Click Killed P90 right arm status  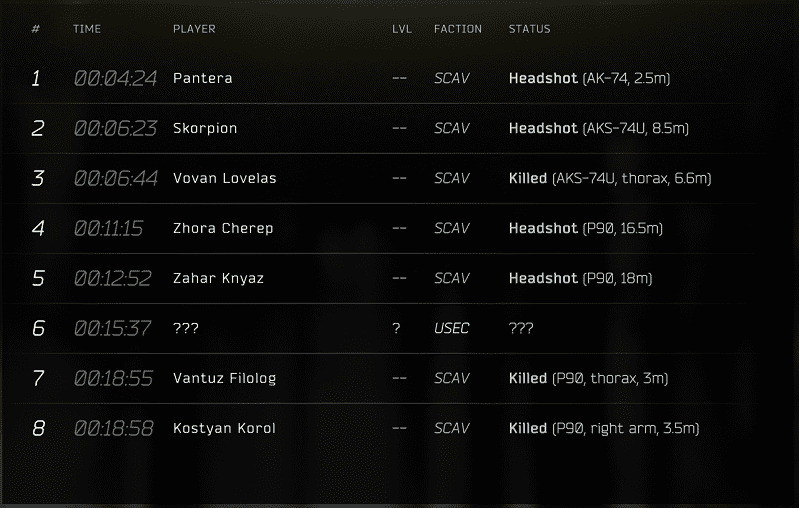pos(603,428)
